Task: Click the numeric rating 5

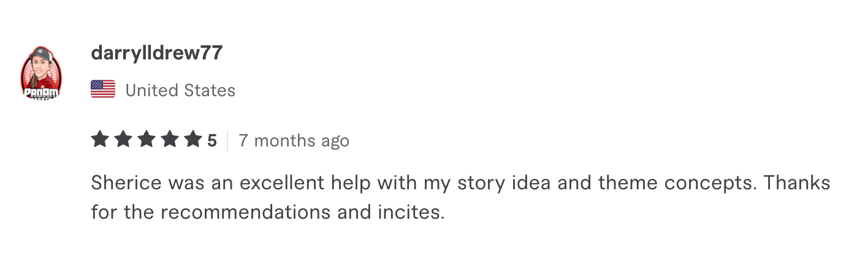Action: [211, 141]
